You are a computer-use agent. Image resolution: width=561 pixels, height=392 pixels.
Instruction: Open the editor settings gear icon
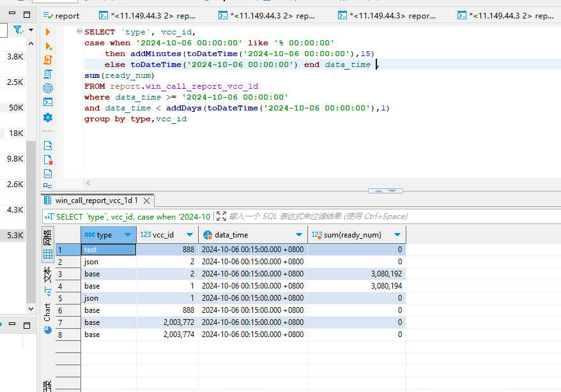click(48, 117)
